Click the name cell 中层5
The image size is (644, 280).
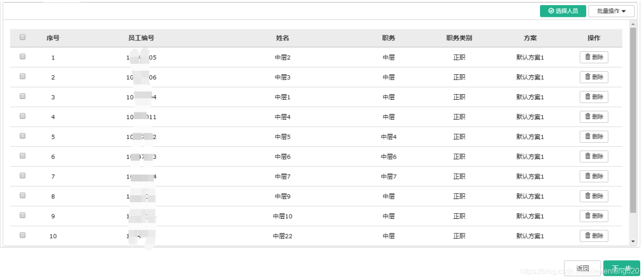[283, 137]
